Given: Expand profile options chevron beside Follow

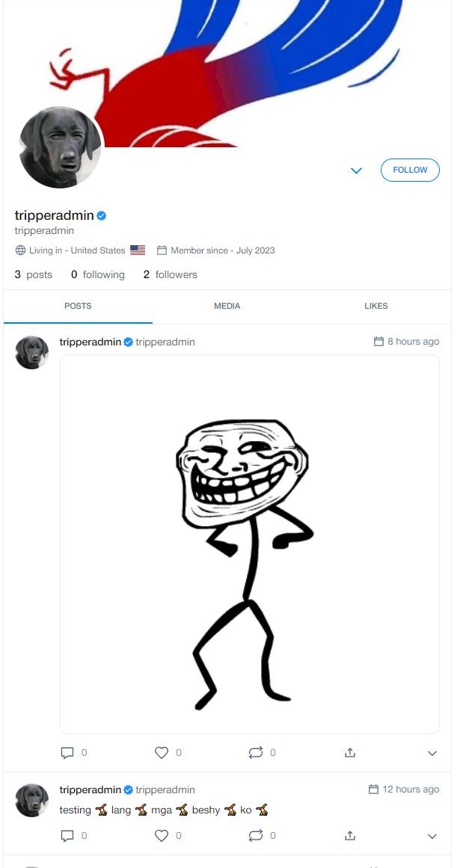Looking at the screenshot, I should pyautogui.click(x=356, y=170).
